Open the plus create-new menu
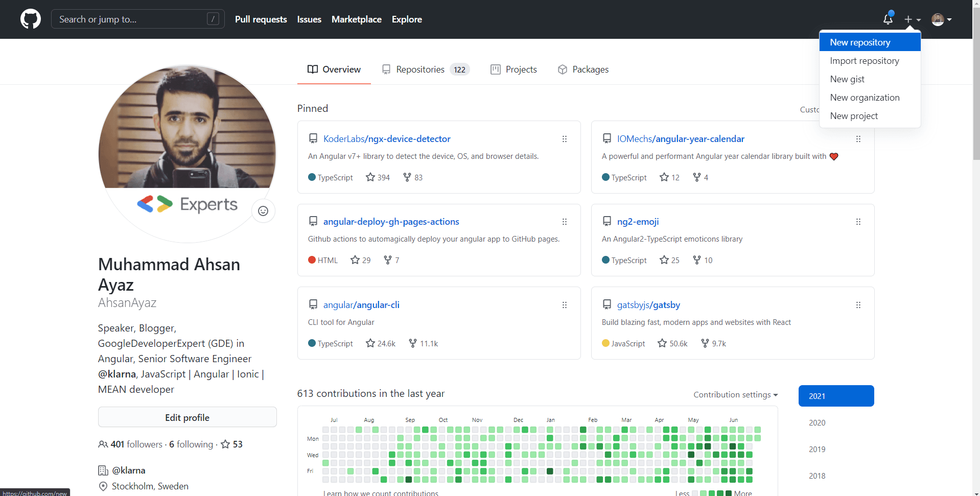The width and height of the screenshot is (980, 496). coord(912,19)
